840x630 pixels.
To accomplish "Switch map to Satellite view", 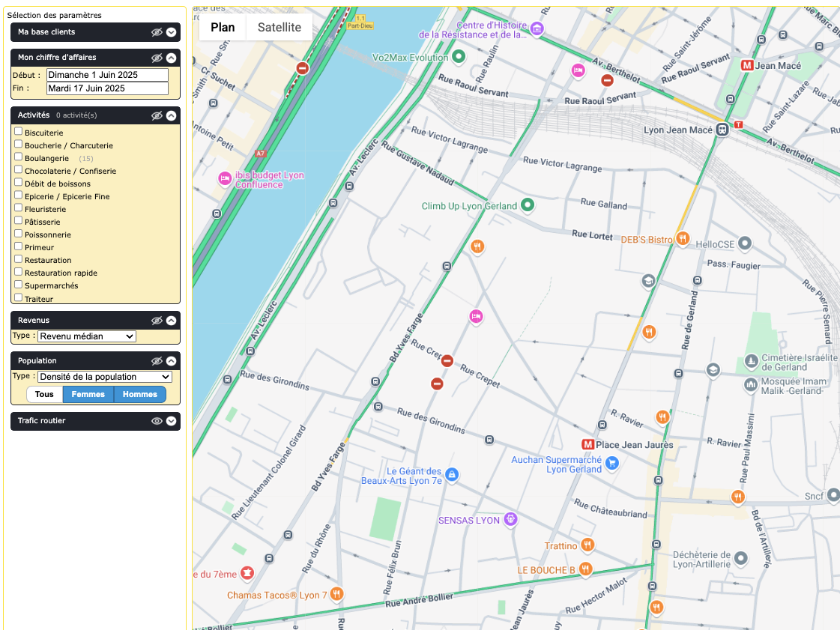I will [279, 27].
